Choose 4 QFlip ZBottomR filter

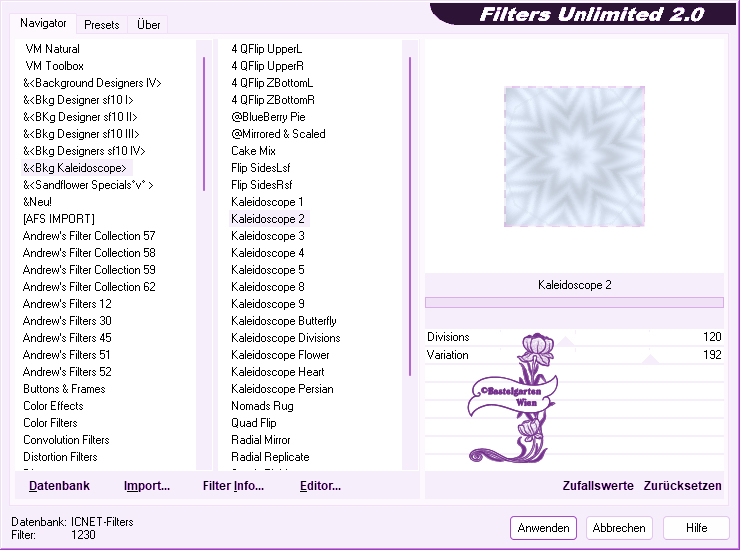[273, 100]
